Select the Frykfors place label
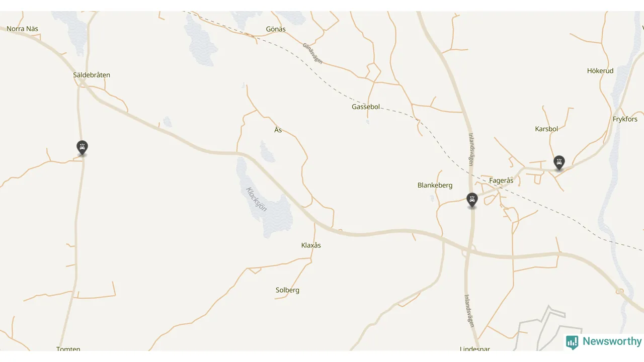This screenshot has height=362, width=644. [625, 119]
